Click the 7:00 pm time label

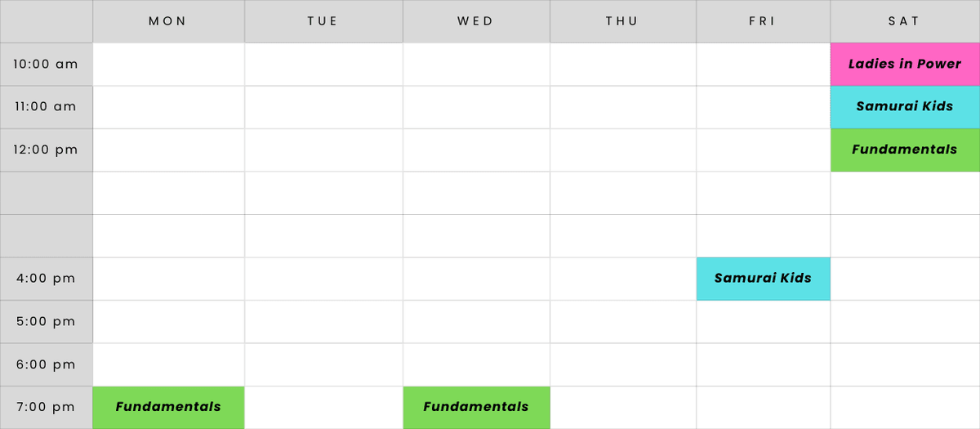pyautogui.click(x=46, y=407)
